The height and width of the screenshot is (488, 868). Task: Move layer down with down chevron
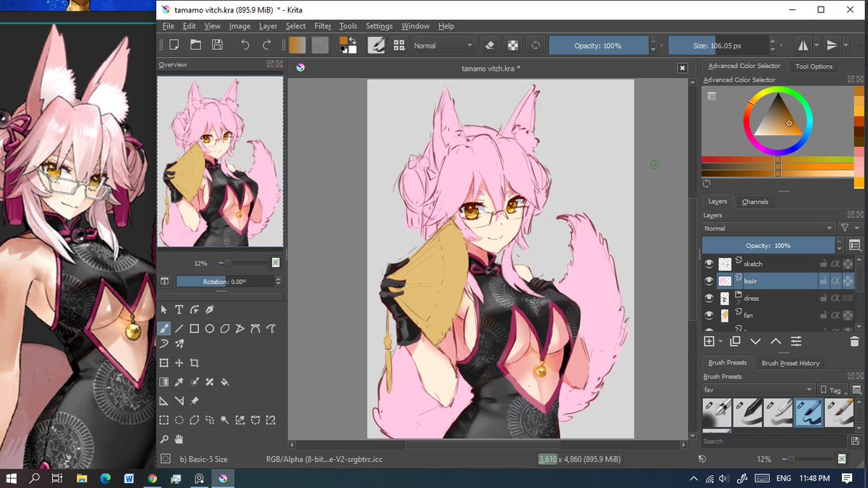pos(755,341)
